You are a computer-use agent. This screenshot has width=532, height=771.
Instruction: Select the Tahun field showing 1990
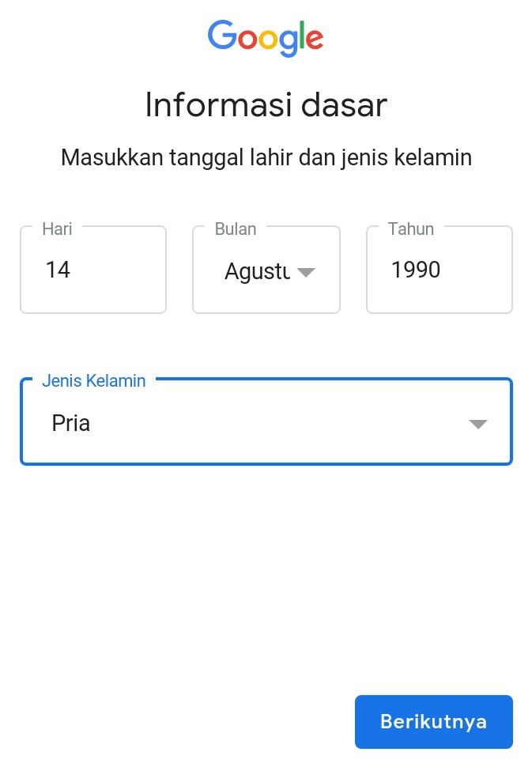click(439, 270)
